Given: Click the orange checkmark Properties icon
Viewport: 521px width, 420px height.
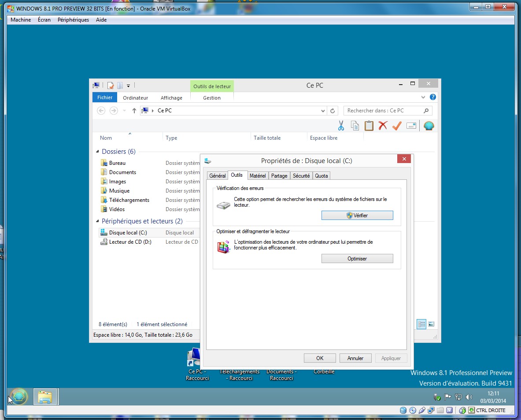Looking at the screenshot, I should coord(397,126).
